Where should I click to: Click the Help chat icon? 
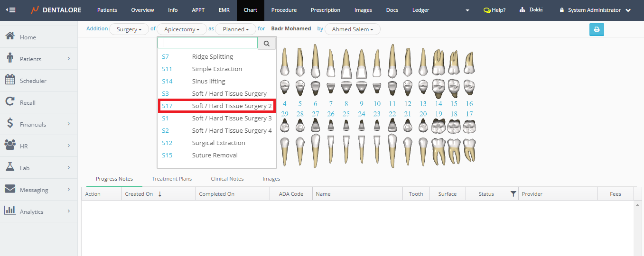tap(487, 10)
